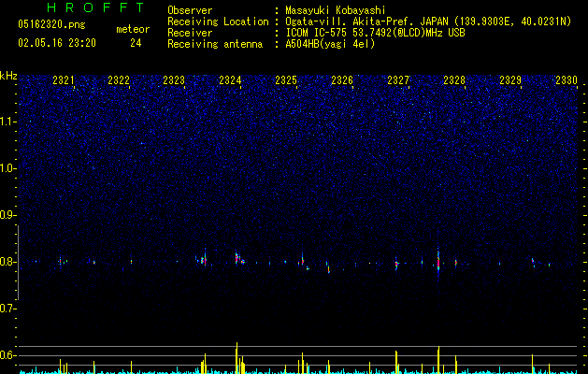Click the observer name Masayuki Kobayashi

(x=336, y=10)
